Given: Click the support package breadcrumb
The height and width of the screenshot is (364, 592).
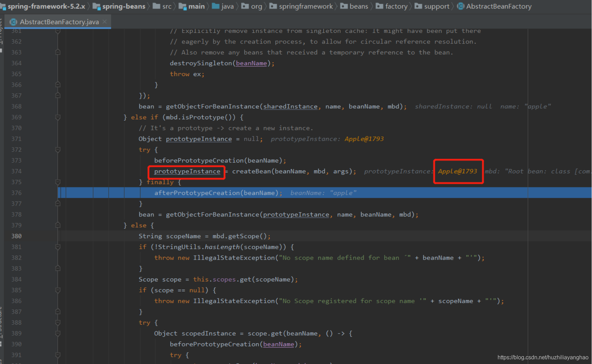Looking at the screenshot, I should pos(437,6).
